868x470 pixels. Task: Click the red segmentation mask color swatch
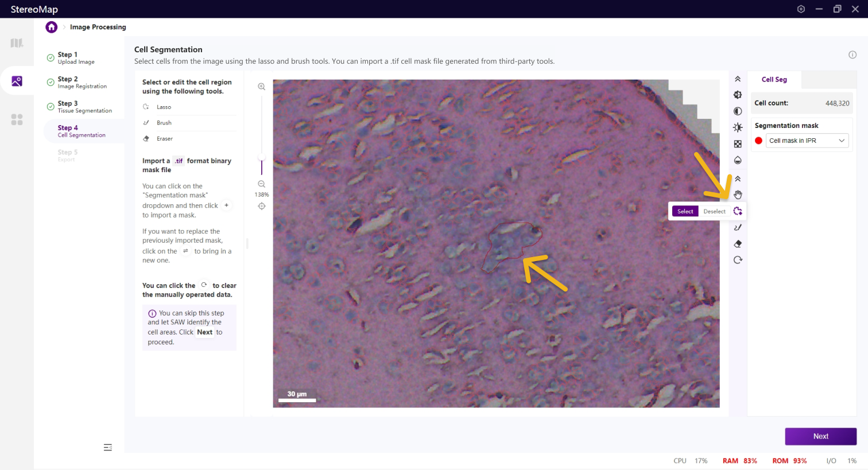(x=758, y=141)
